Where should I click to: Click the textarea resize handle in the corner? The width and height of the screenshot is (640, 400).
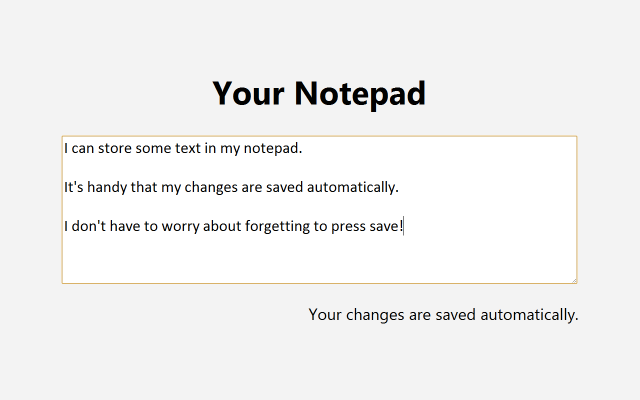click(573, 279)
